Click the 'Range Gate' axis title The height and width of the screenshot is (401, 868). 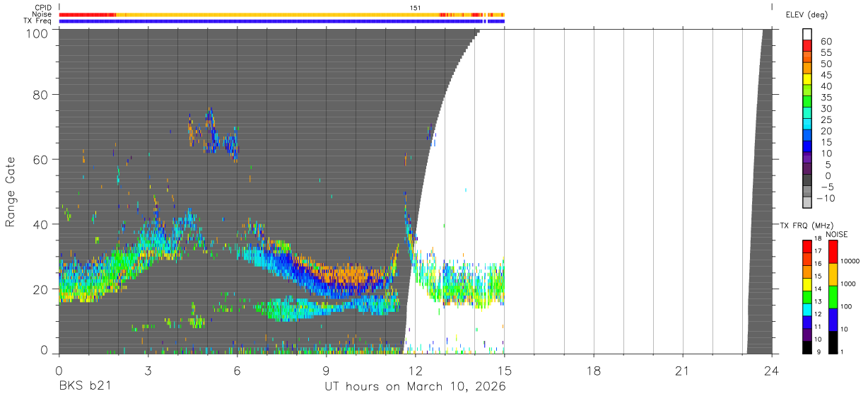(11, 192)
